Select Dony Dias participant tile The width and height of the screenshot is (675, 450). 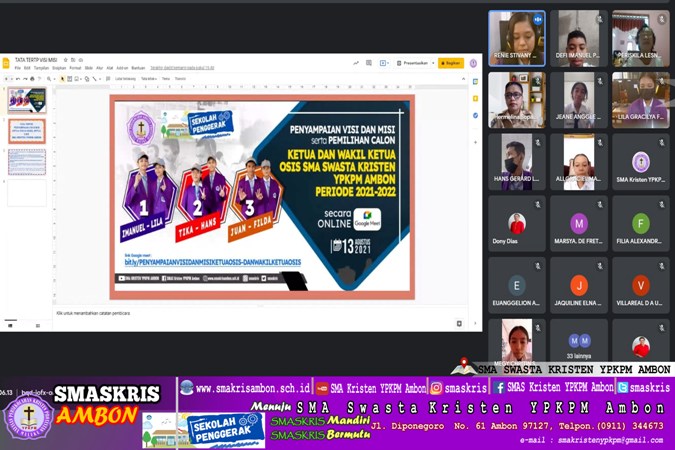[517, 223]
